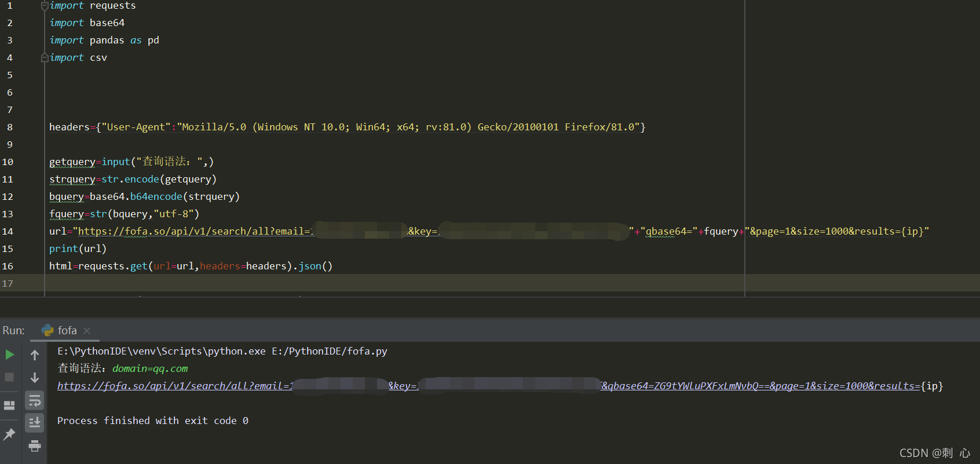Click line number 8 in gutter
Viewport: 980px width, 464px height.
[x=10, y=127]
